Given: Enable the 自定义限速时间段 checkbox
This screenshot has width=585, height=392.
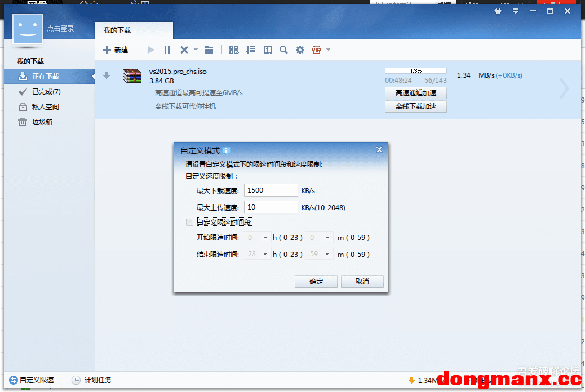Looking at the screenshot, I should [x=189, y=222].
